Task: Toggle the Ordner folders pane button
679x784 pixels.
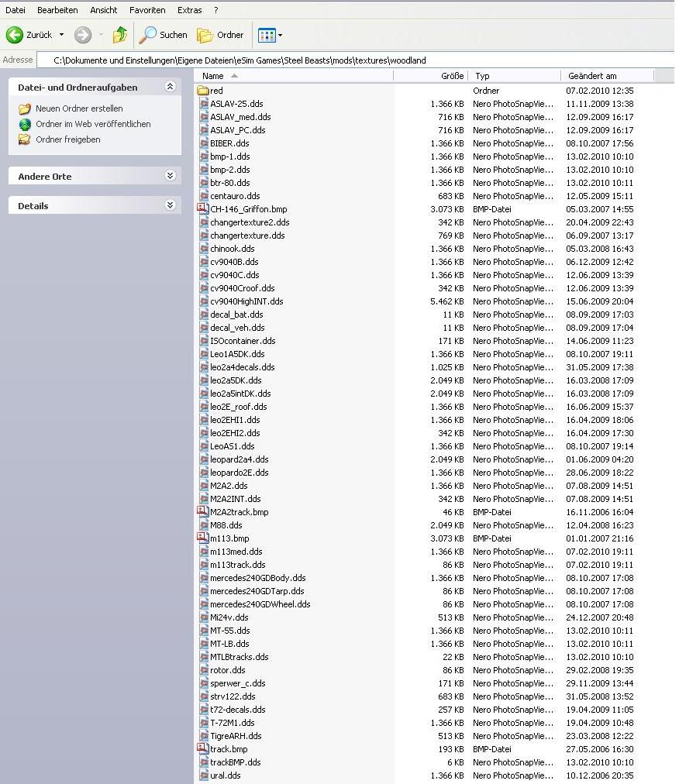Action: point(221,35)
